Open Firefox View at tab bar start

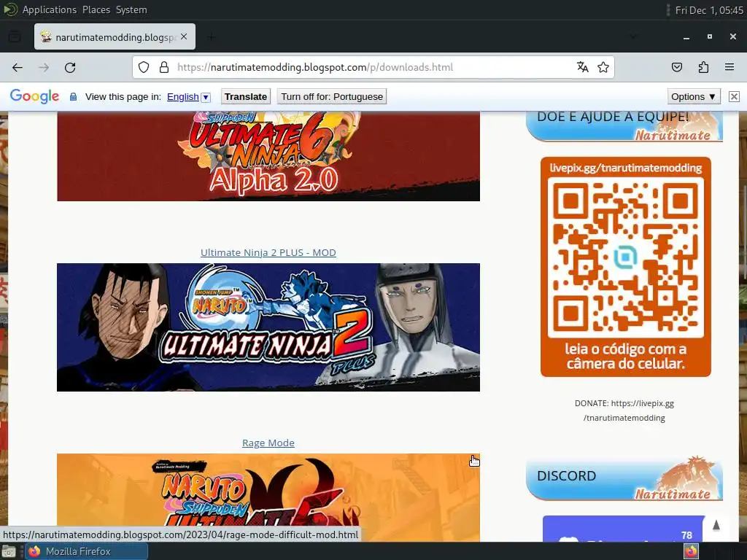coord(15,36)
